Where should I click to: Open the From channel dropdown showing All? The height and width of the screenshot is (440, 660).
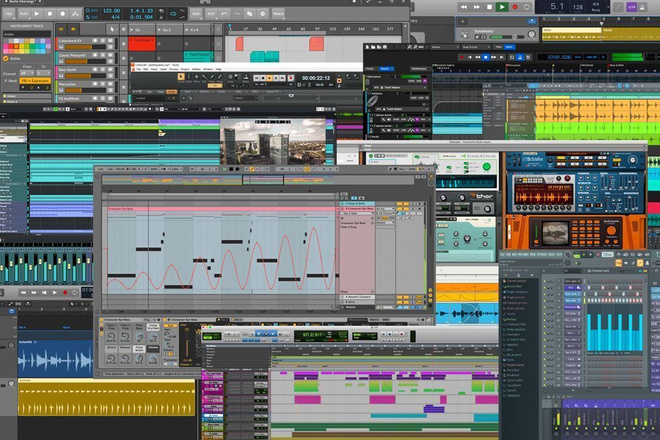27,73
